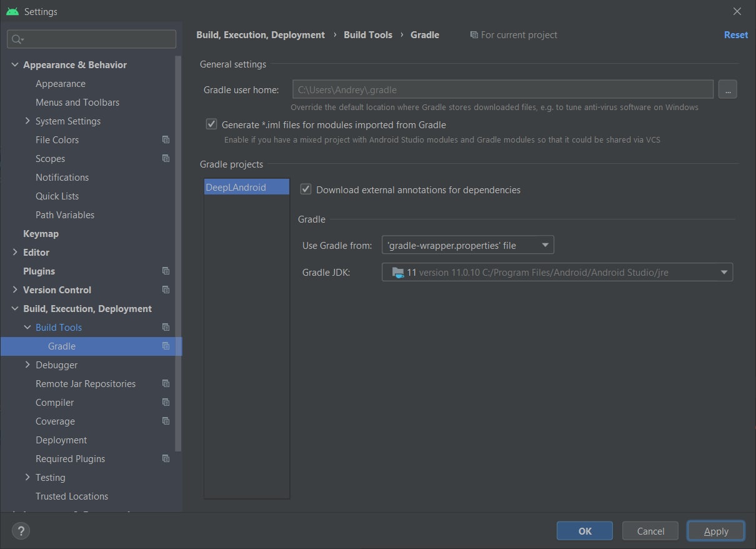Screen dimensions: 756x549
Task: Click the project-level icon beside Remote Jar Repositories
Action: (x=166, y=383)
